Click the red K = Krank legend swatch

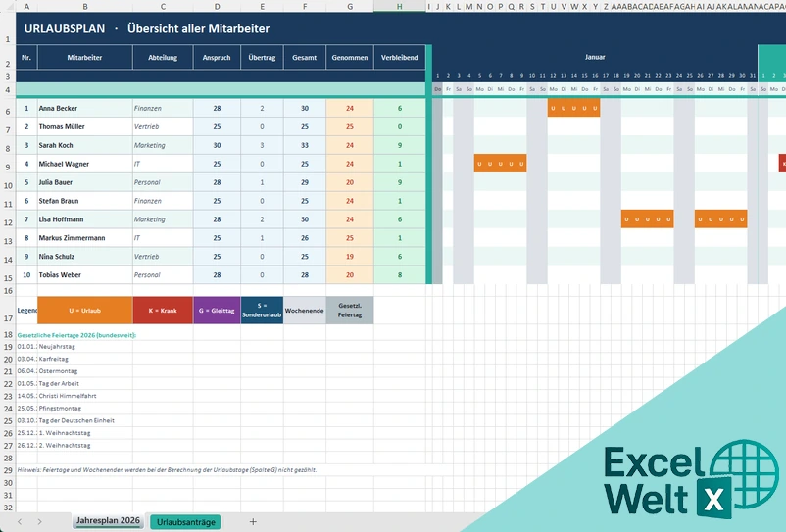[x=163, y=311]
